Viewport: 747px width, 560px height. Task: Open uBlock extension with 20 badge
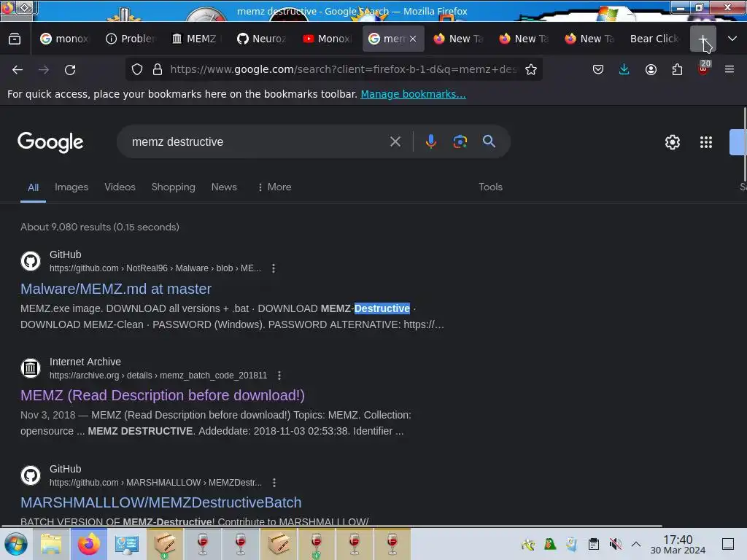point(704,69)
